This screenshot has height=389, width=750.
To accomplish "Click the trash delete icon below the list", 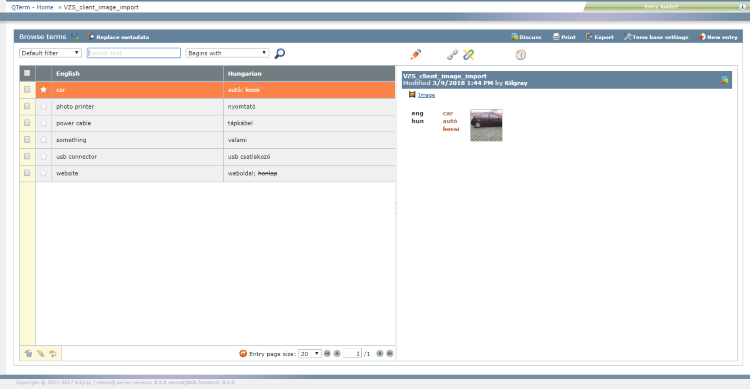I will click(28, 354).
